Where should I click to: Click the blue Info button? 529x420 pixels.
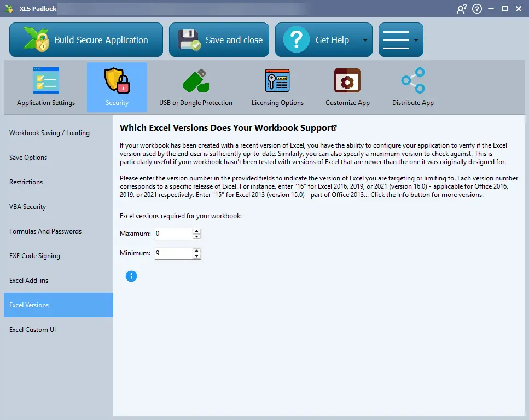tap(131, 276)
